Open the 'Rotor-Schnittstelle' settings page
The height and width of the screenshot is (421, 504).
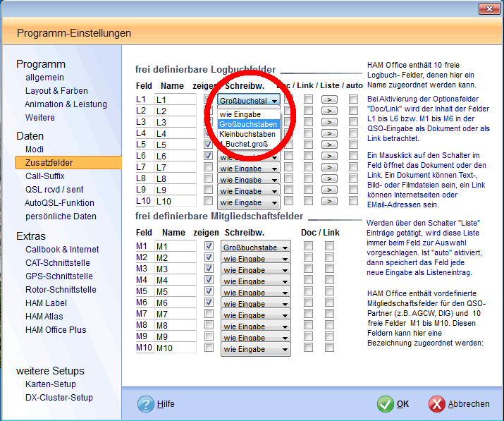[61, 290]
